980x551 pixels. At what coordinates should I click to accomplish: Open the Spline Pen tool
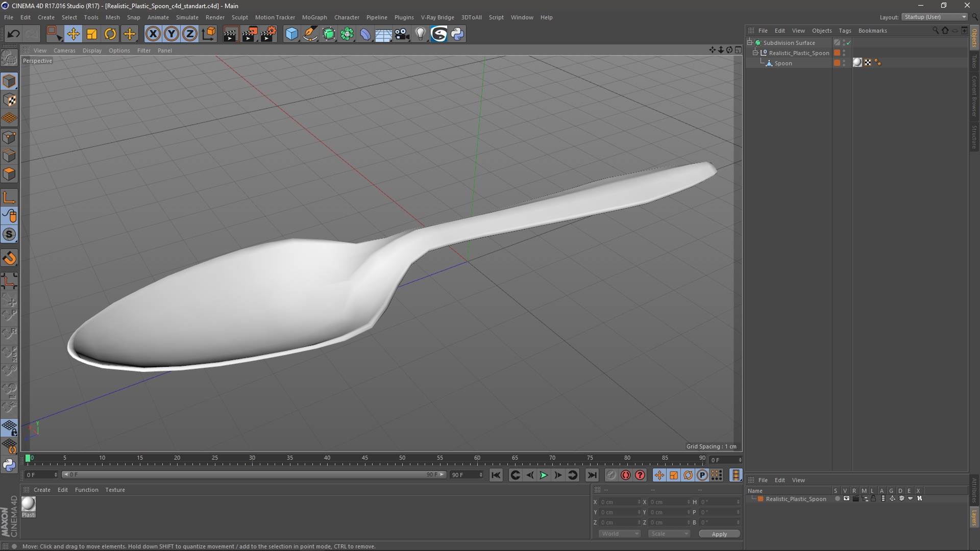[x=310, y=34]
